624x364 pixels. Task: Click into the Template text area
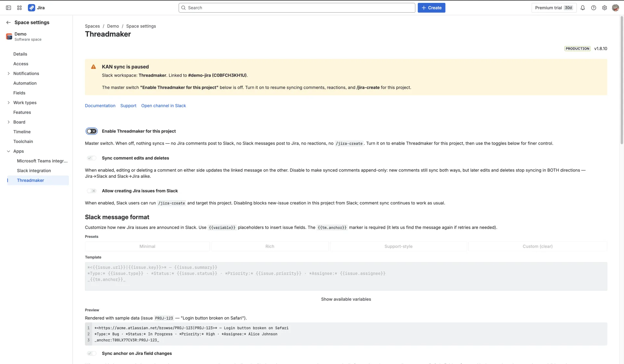(x=346, y=277)
